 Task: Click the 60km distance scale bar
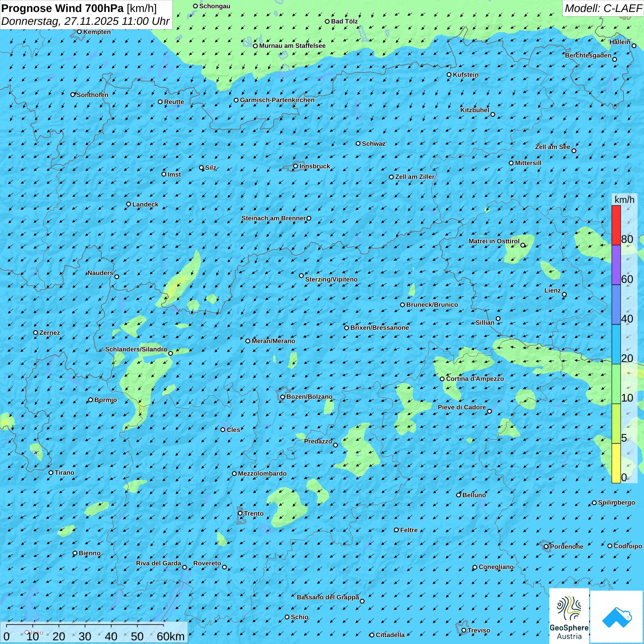(85, 626)
